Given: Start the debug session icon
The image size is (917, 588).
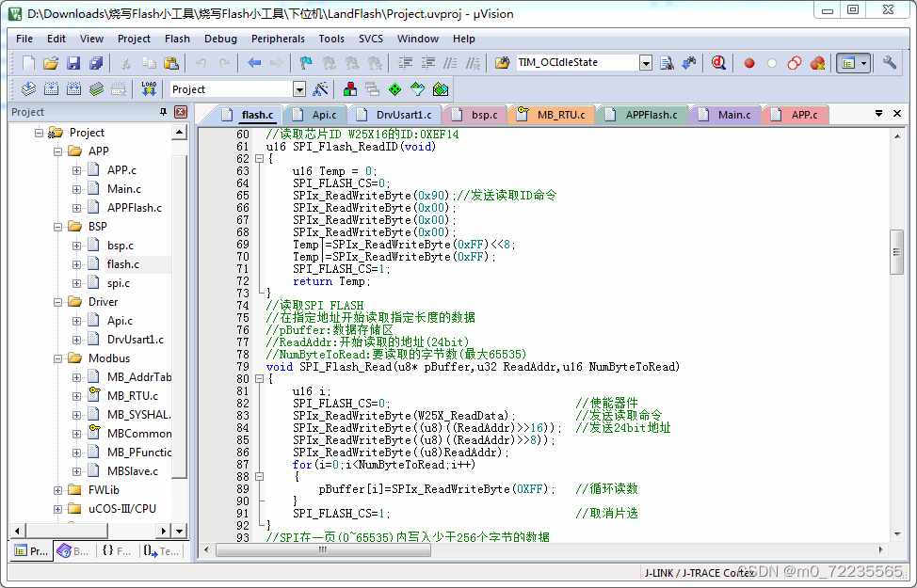Looking at the screenshot, I should pos(718,62).
